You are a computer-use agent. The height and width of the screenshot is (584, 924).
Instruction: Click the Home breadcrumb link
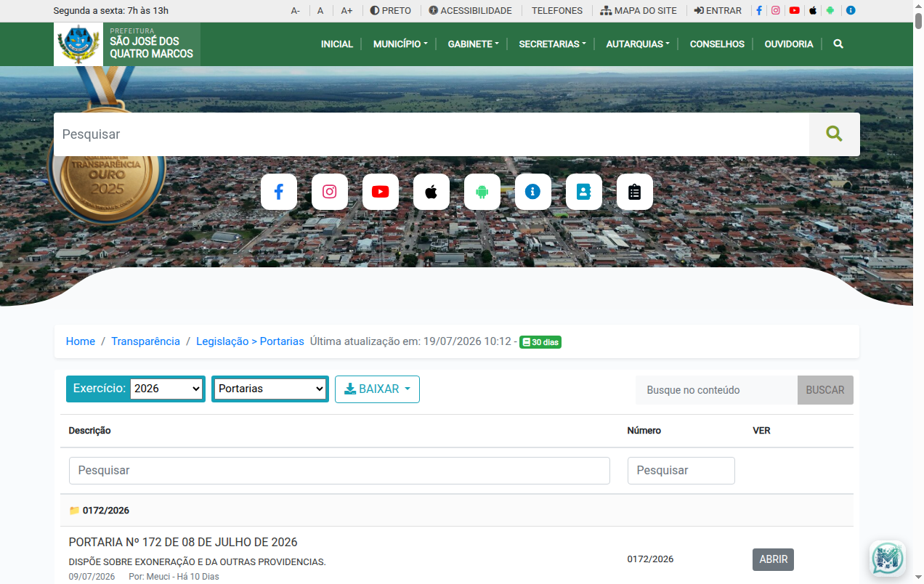pyautogui.click(x=81, y=341)
